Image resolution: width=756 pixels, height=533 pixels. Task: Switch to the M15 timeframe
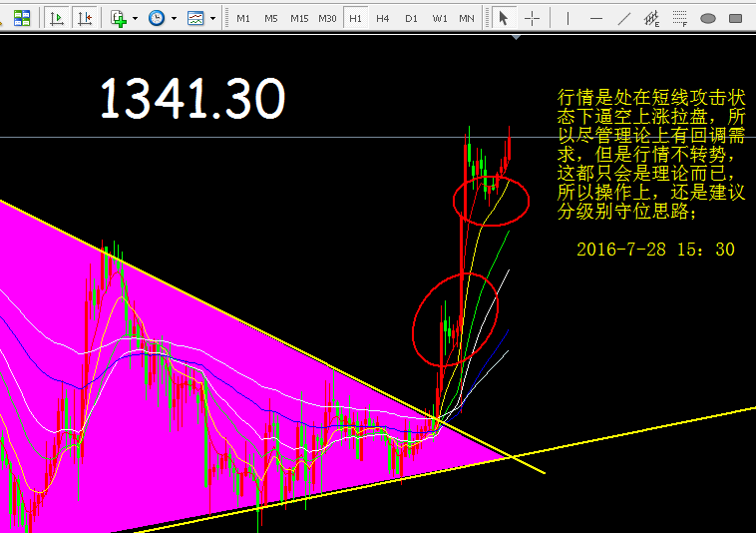(x=299, y=18)
